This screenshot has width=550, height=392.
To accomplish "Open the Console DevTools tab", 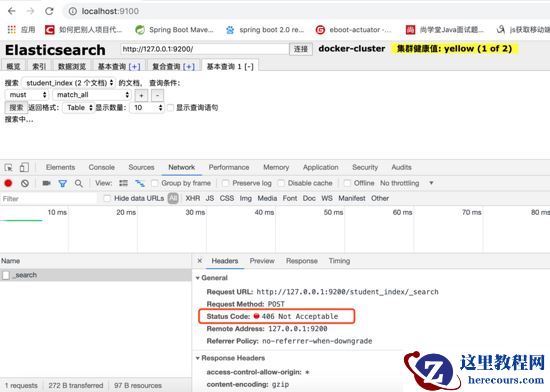I will coord(101,167).
